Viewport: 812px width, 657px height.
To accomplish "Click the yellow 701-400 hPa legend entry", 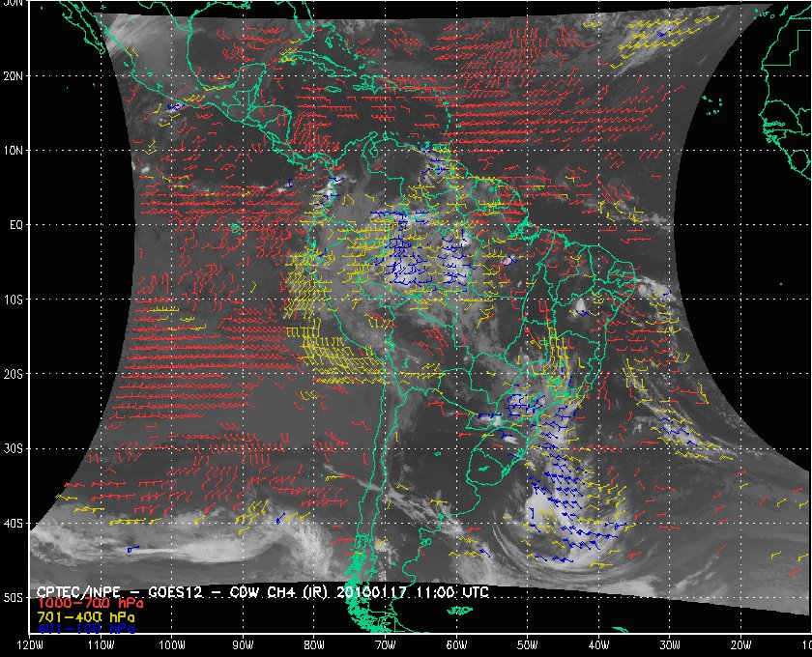I will (x=86, y=617).
